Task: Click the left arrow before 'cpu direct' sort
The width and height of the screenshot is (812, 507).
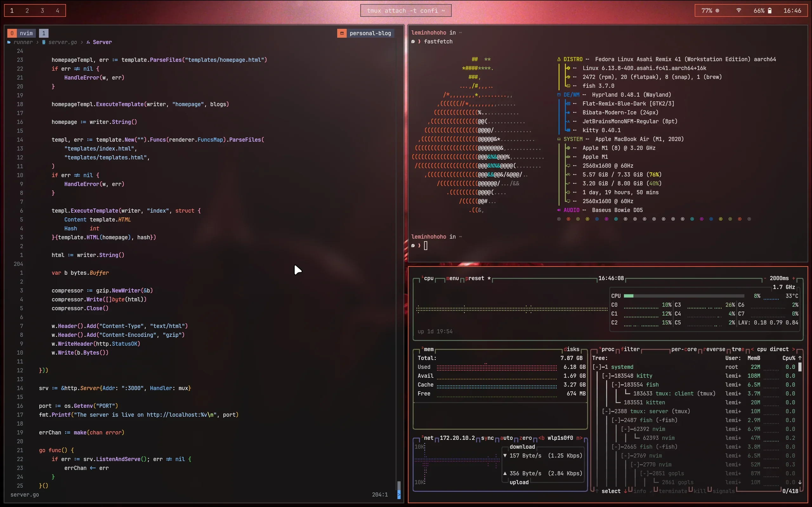Action: click(x=752, y=349)
